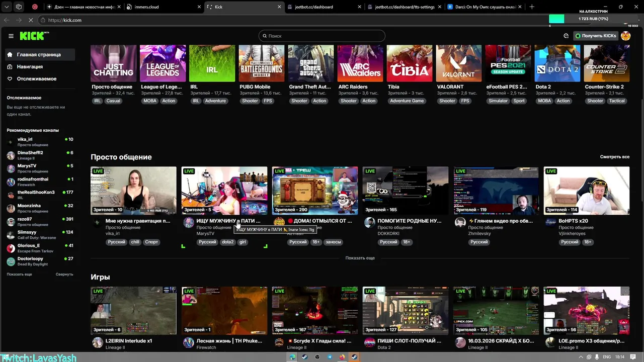Click the Doctorloopy avatar in the sidebar
Screen dimensions: 644x362
tap(11, 261)
